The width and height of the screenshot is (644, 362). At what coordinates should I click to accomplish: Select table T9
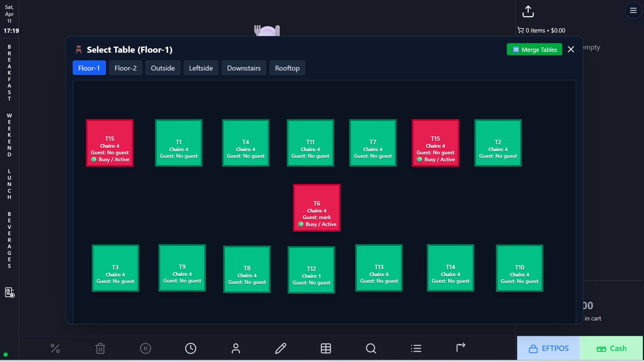click(182, 268)
